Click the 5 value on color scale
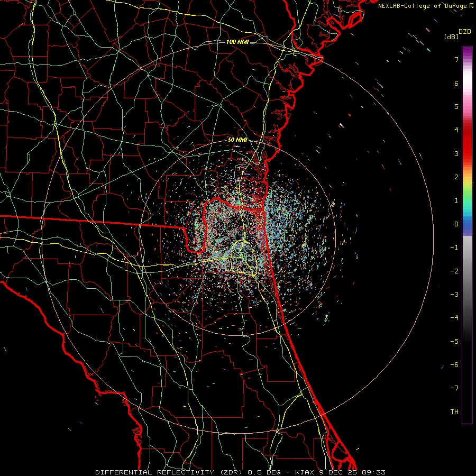This screenshot has height=476, width=476. coord(456,106)
